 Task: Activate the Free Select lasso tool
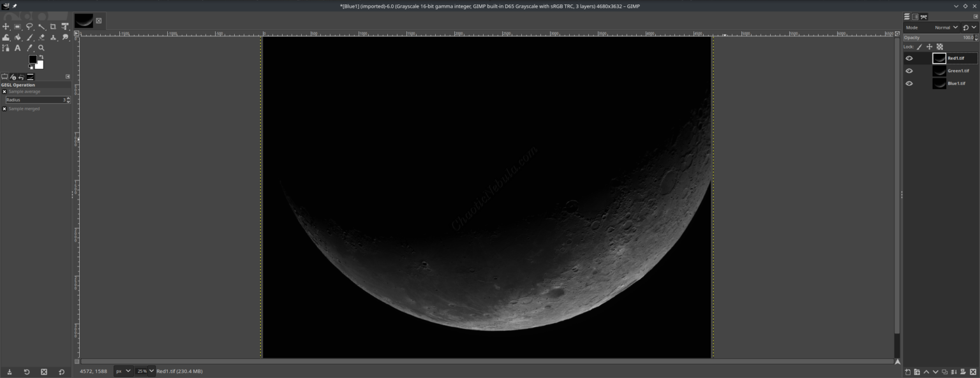click(29, 26)
